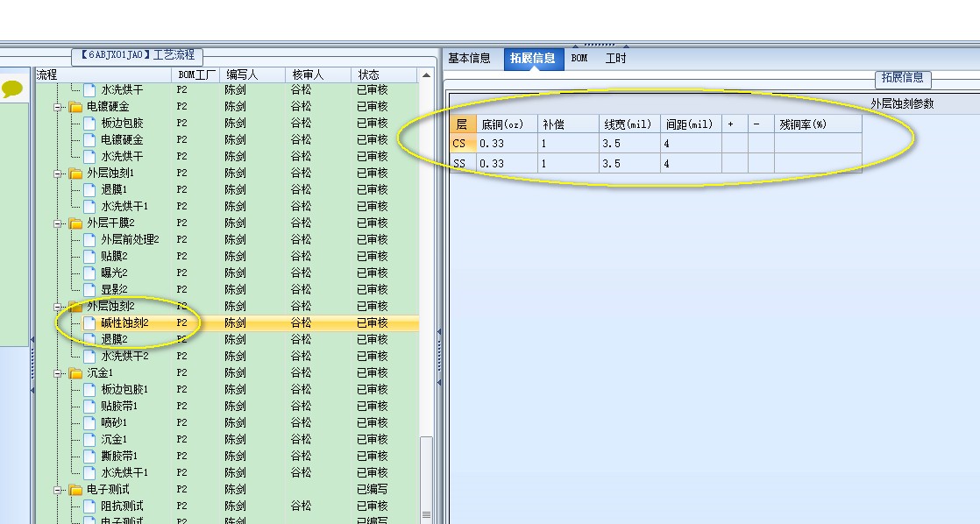The width and height of the screenshot is (980, 524).
Task: Click document icon of 贴膜2 step
Action: 90,256
